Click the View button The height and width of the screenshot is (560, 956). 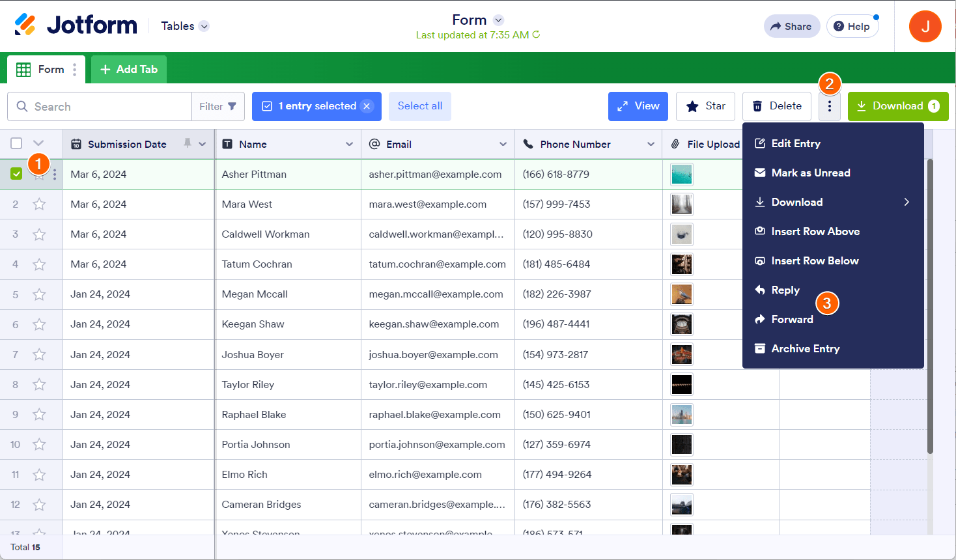pyautogui.click(x=638, y=106)
